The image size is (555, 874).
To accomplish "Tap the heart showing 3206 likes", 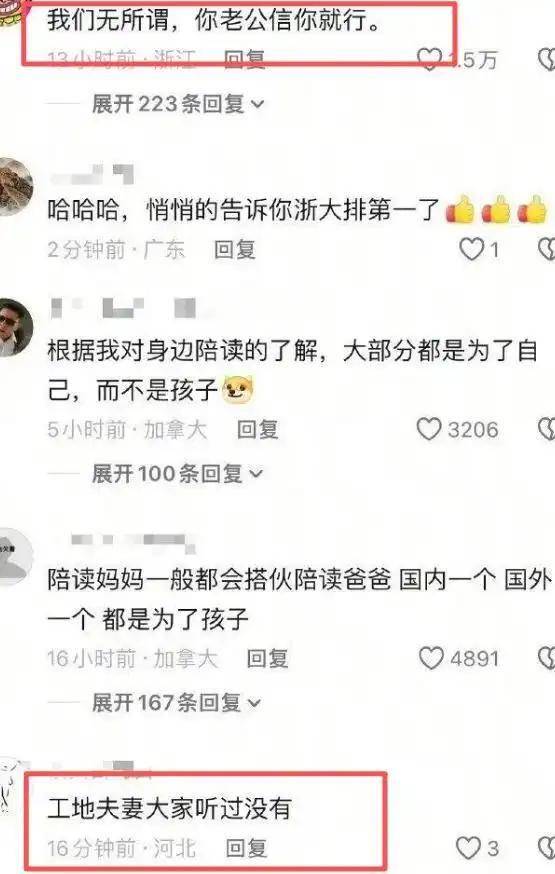I will [x=429, y=429].
